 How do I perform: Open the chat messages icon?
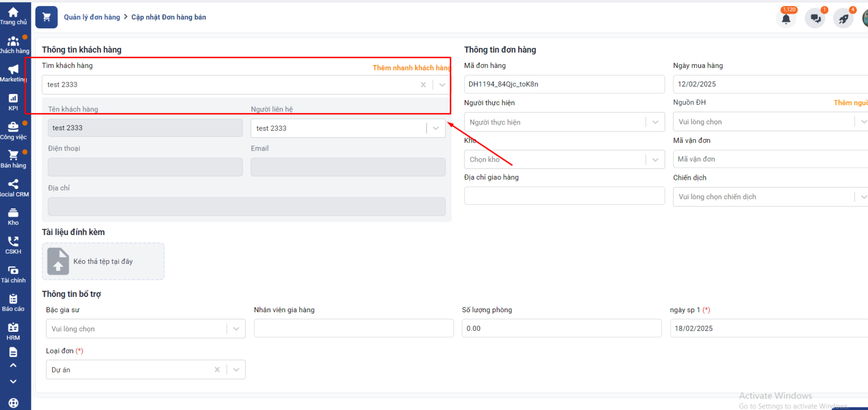(x=815, y=18)
